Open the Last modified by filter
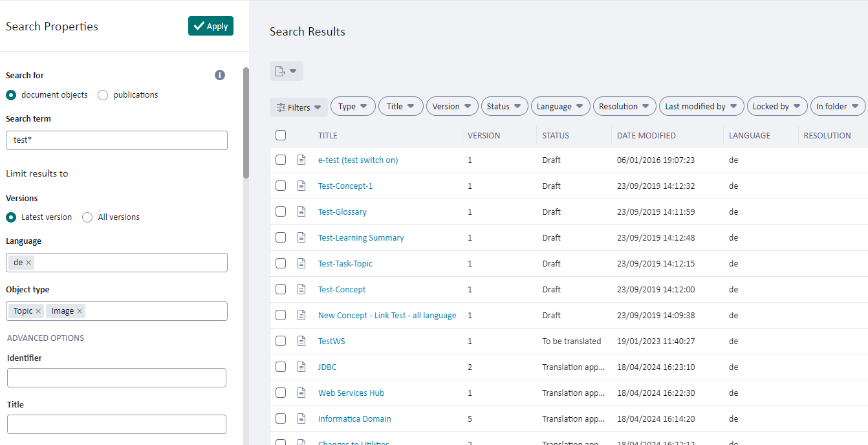This screenshot has height=445, width=868. 702,107
